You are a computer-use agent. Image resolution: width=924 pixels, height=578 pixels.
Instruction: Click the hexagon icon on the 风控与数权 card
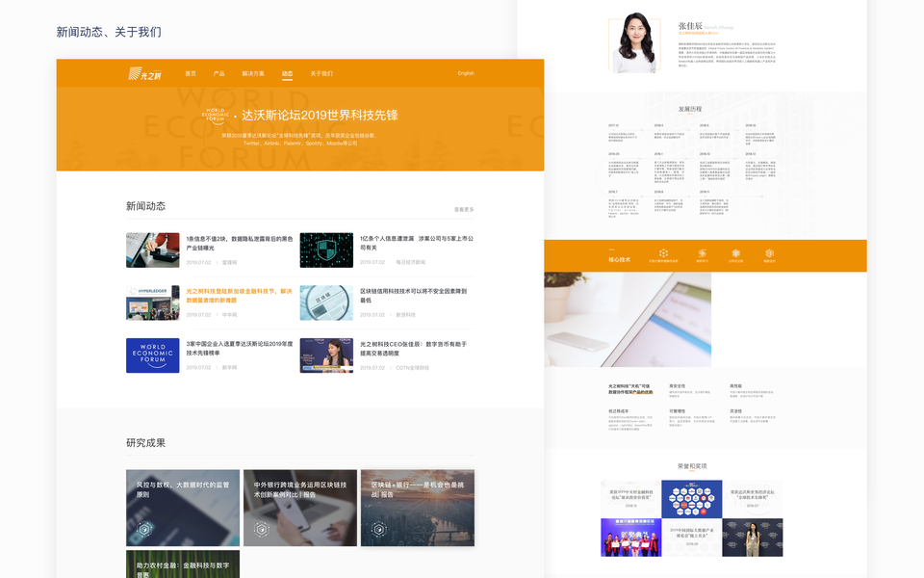[144, 529]
